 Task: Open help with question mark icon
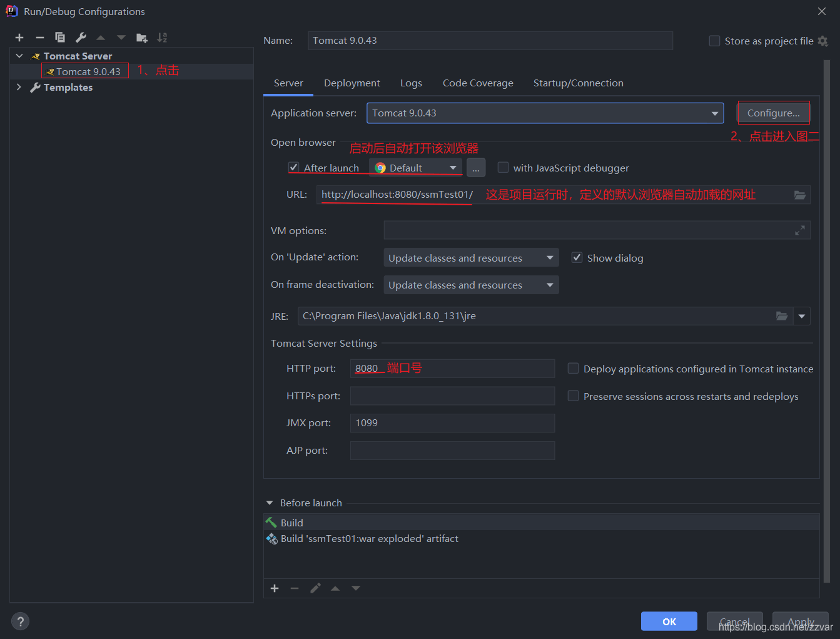[x=21, y=621]
